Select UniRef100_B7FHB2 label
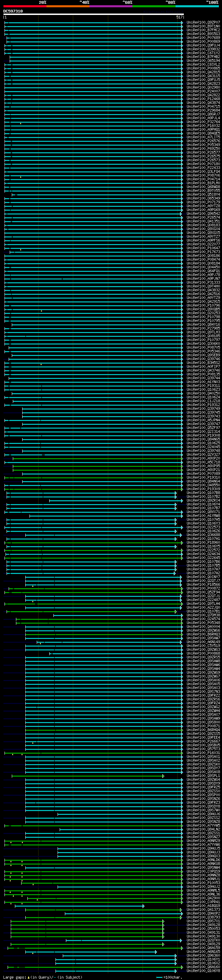The height and width of the screenshot is (980, 222). (203, 57)
